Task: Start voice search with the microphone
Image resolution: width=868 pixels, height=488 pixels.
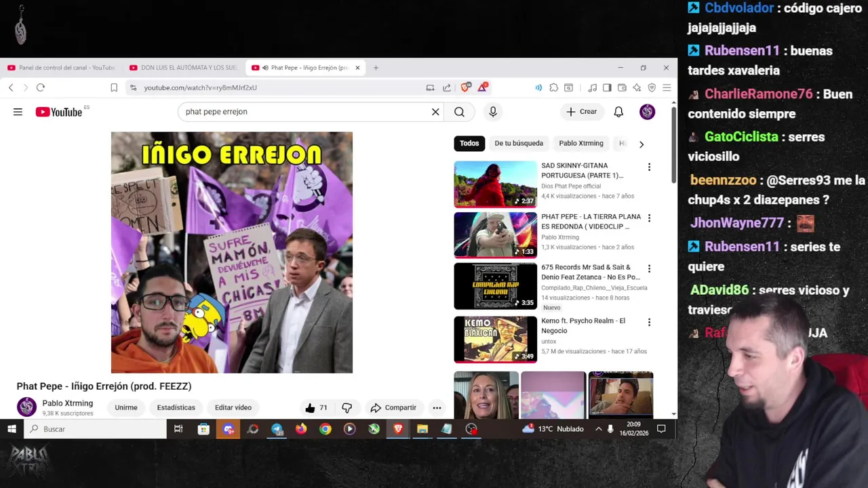Action: pyautogui.click(x=493, y=112)
